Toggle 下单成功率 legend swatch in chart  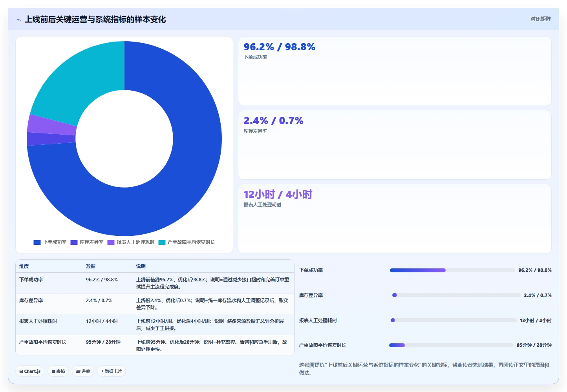coord(37,242)
